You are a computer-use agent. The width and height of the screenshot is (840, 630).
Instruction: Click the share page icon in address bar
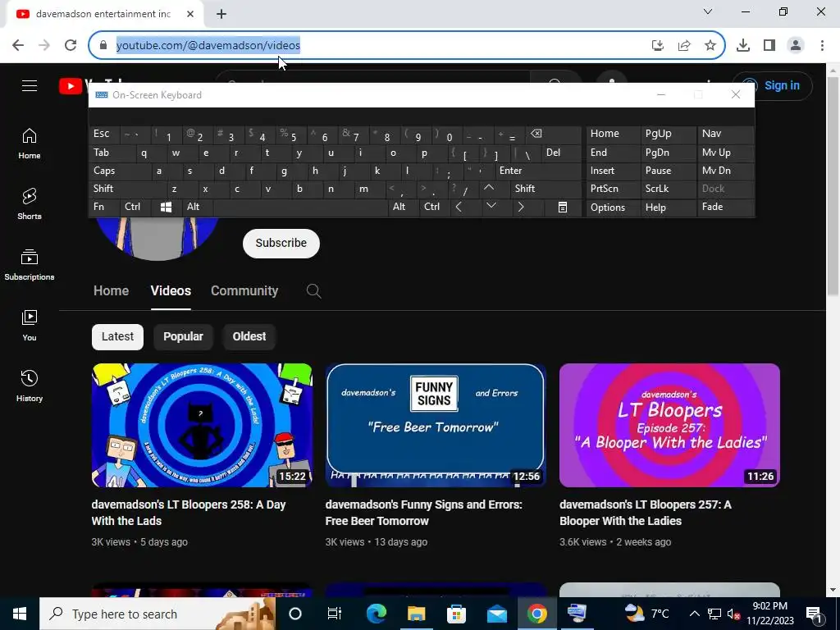tap(684, 46)
